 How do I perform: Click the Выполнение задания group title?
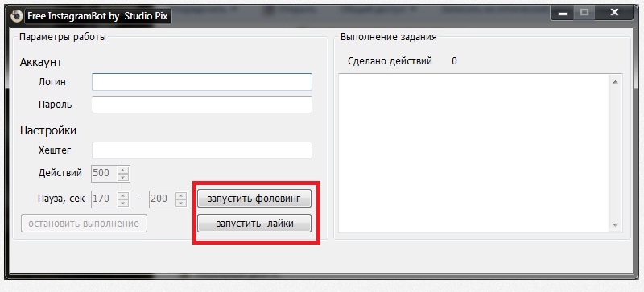click(389, 37)
